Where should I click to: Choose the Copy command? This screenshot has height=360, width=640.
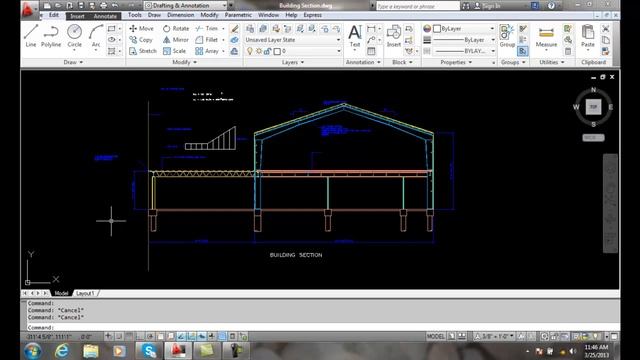[141, 40]
